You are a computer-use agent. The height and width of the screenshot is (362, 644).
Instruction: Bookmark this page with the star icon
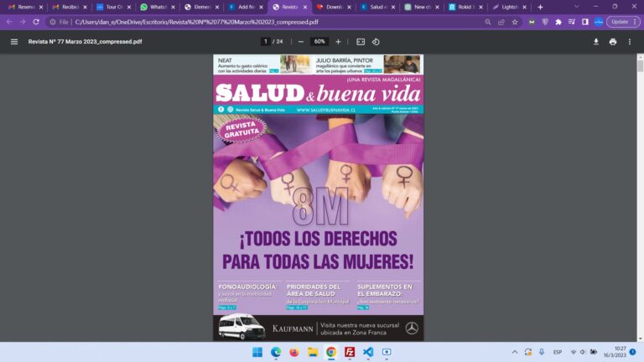(x=515, y=22)
